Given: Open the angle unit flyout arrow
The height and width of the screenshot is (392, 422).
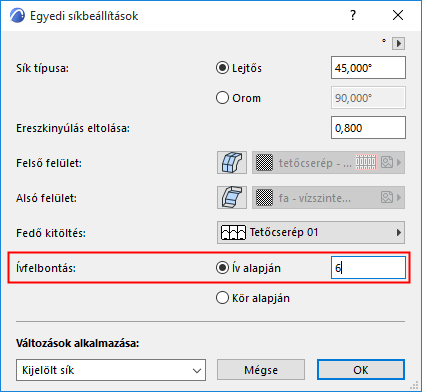Looking at the screenshot, I should (x=398, y=43).
